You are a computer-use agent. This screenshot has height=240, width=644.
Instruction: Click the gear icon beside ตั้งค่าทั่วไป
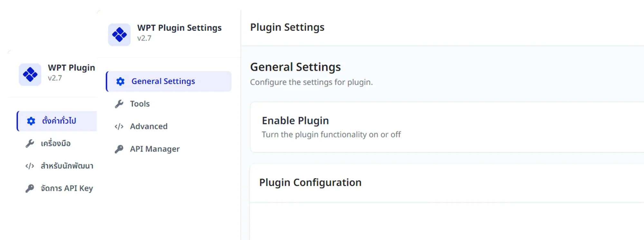tap(31, 121)
